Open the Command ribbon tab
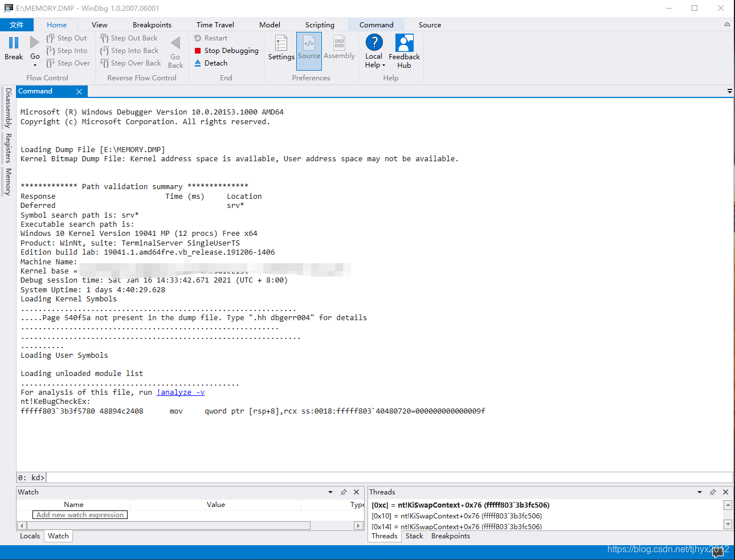Viewport: 735px width, 560px height. (x=376, y=24)
